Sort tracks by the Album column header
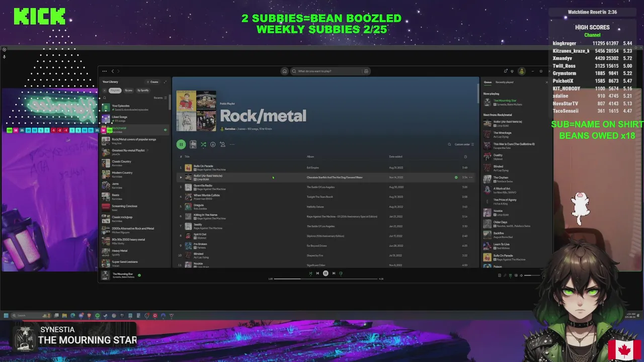This screenshot has height=362, width=644. pos(310,156)
